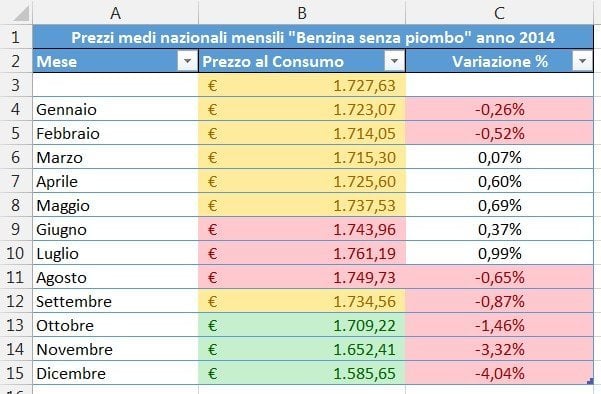Click the table resize handle at bottom-right corner
601x394 pixels.
[x=590, y=381]
